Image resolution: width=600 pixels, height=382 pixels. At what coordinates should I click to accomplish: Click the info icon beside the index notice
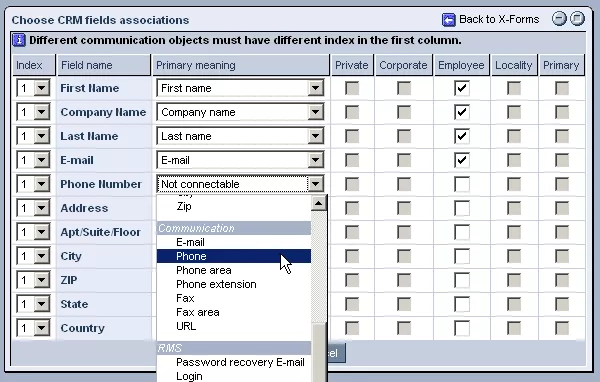(x=19, y=40)
